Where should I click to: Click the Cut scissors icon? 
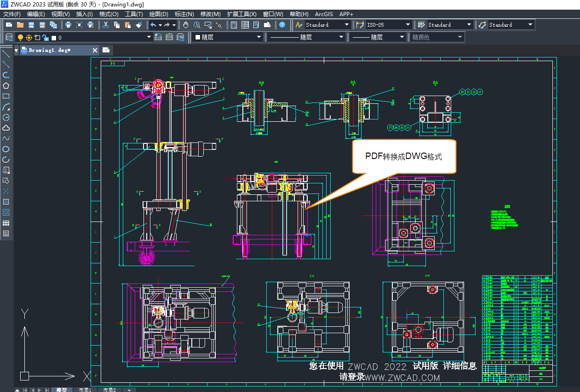click(x=106, y=25)
